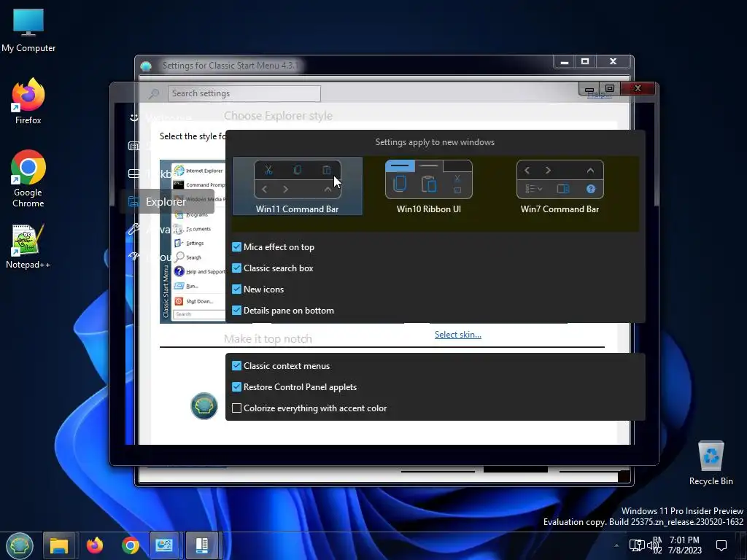Enable Colorize everything with accent color
Screen dimensions: 747x560
(x=237, y=408)
